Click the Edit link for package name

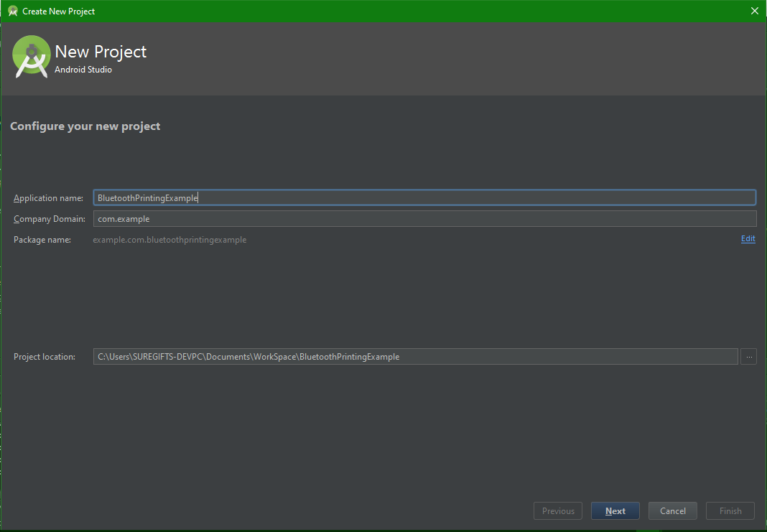tap(748, 238)
